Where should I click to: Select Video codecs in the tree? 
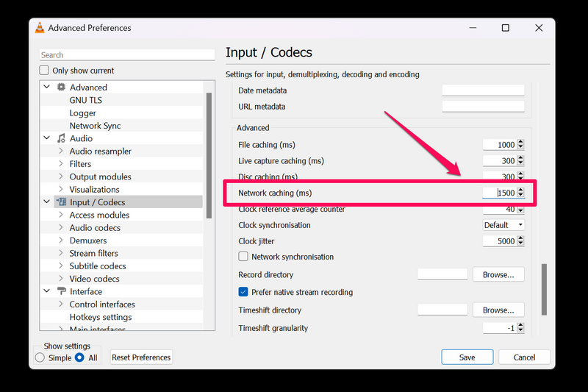click(94, 279)
